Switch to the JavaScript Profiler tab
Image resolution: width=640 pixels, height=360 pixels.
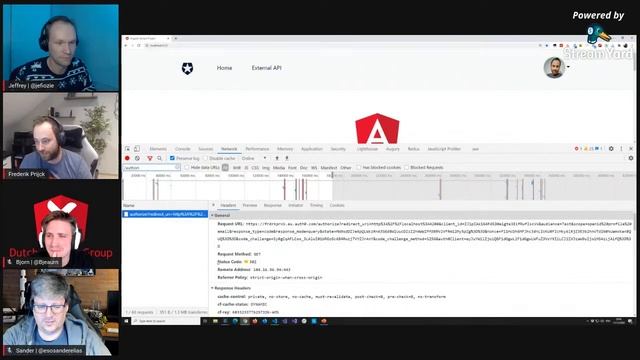[444, 149]
